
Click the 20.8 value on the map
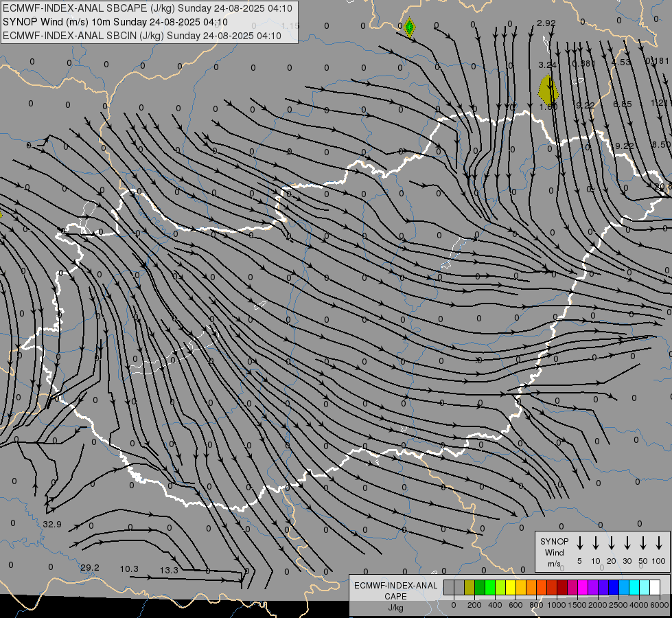(x=663, y=187)
